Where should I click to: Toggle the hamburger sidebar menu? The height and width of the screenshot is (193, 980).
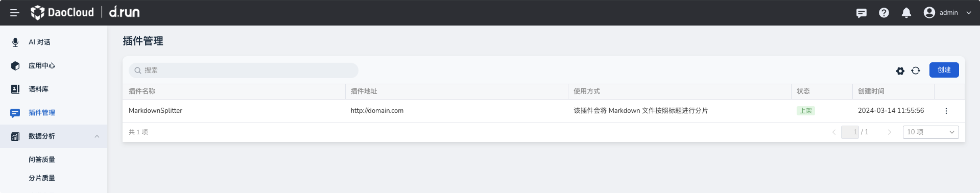14,13
